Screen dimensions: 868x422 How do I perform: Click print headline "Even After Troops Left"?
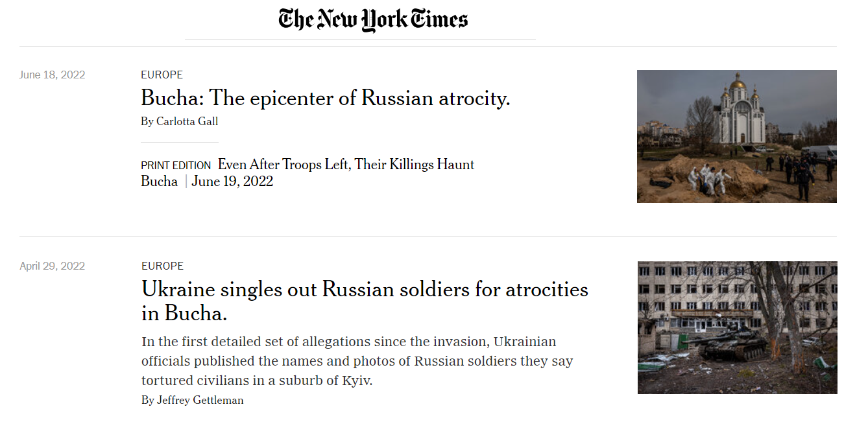[346, 165]
